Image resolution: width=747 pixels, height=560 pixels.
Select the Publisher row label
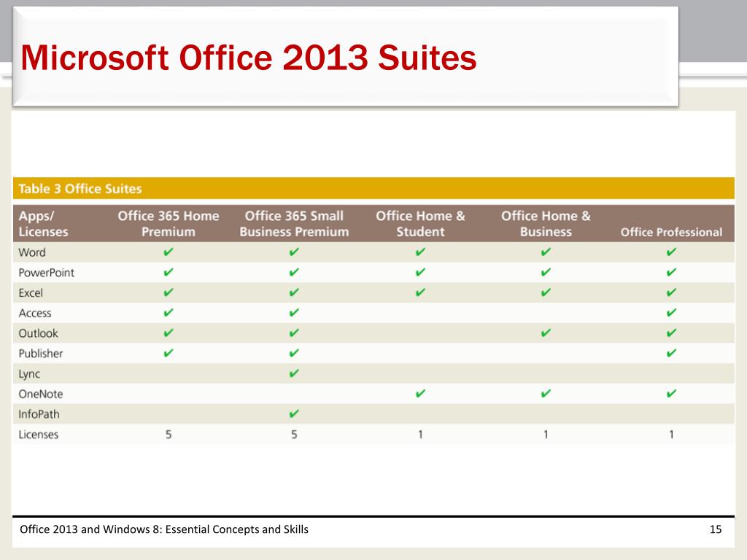coord(41,354)
